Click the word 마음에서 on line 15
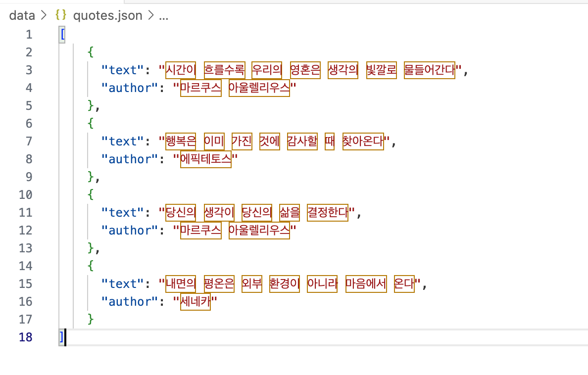 [366, 284]
